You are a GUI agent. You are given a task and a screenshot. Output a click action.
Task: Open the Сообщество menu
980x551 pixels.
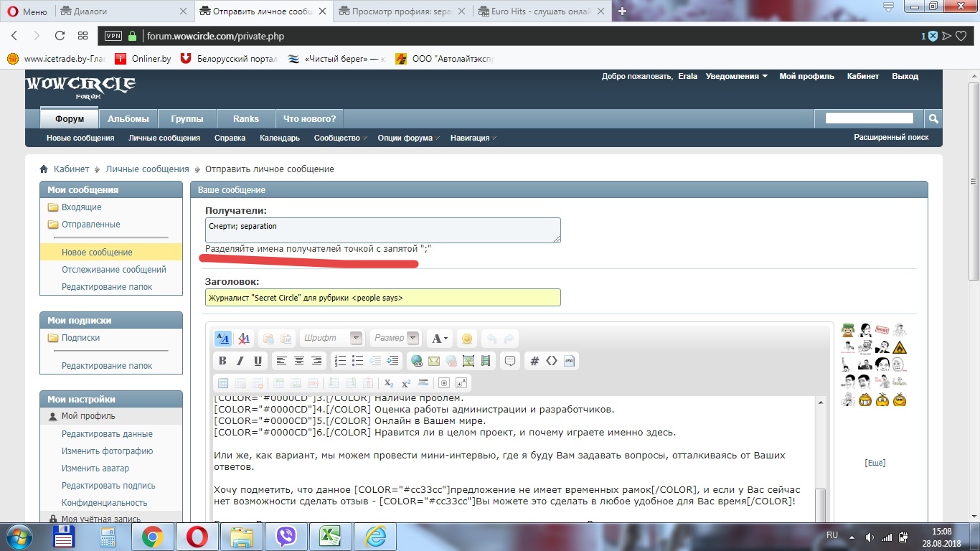(338, 138)
